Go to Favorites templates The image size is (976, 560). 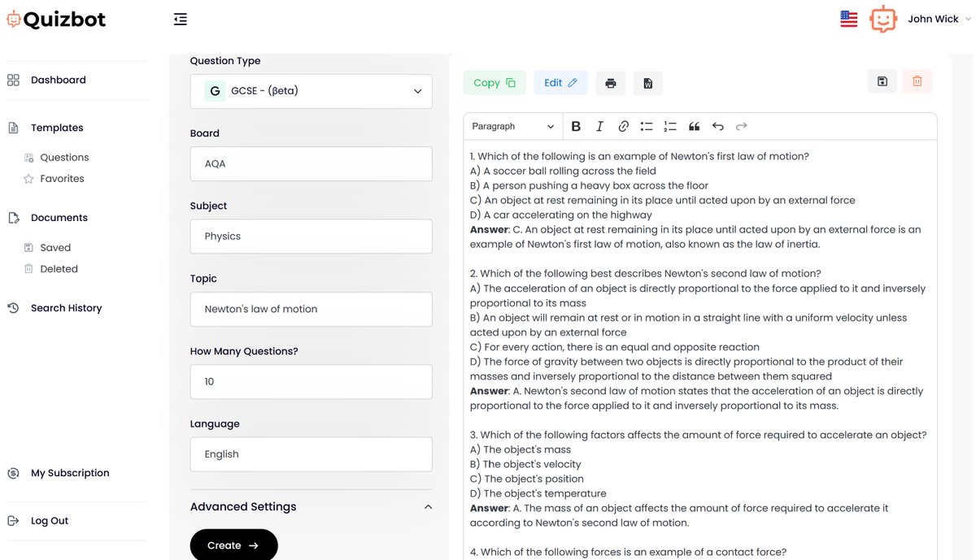62,179
